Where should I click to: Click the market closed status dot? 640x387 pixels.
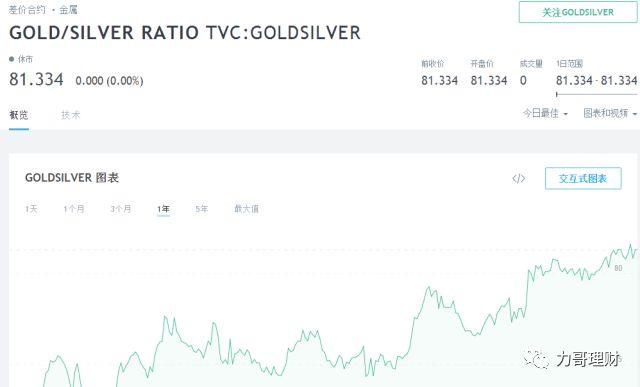click(11, 59)
